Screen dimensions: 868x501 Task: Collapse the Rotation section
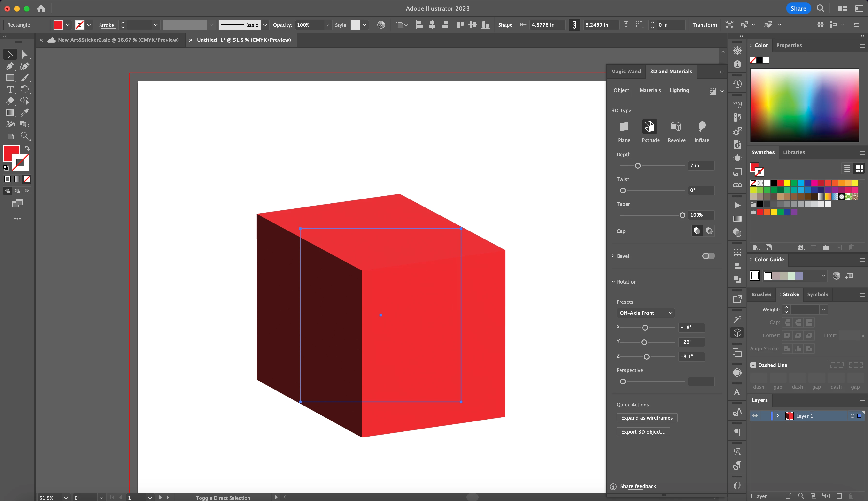(613, 281)
